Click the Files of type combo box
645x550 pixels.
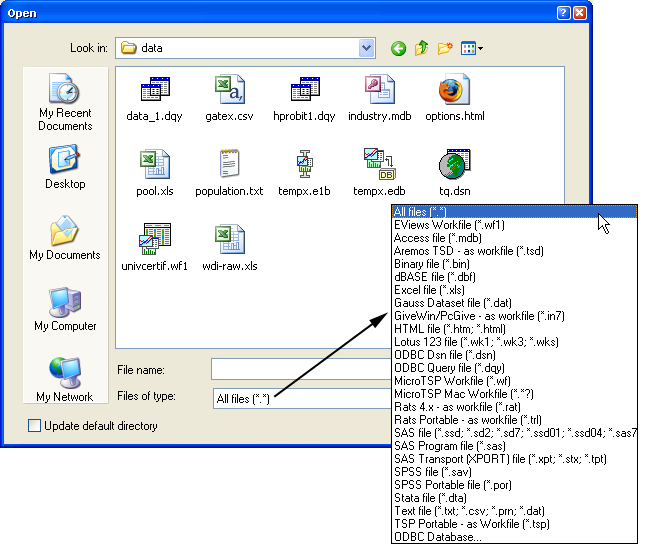point(300,399)
